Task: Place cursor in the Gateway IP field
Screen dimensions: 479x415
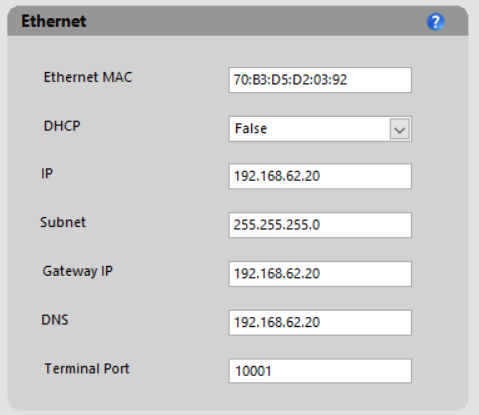Action: click(320, 274)
